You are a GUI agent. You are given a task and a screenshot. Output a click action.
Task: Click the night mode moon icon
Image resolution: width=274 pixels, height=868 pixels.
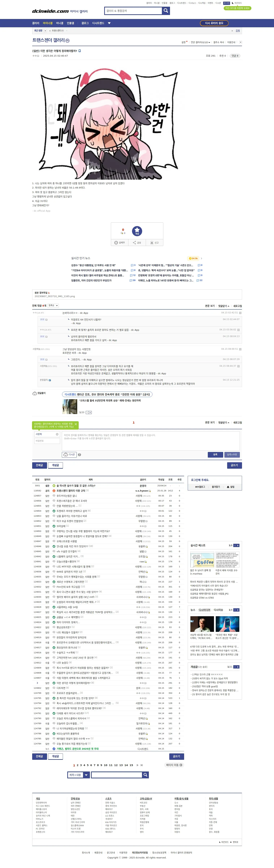click(x=233, y=3)
